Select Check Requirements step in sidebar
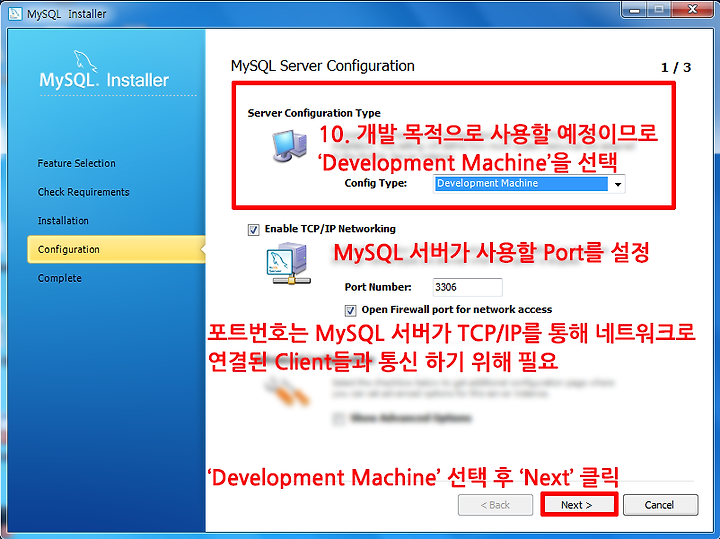The height and width of the screenshot is (539, 720). point(84,192)
